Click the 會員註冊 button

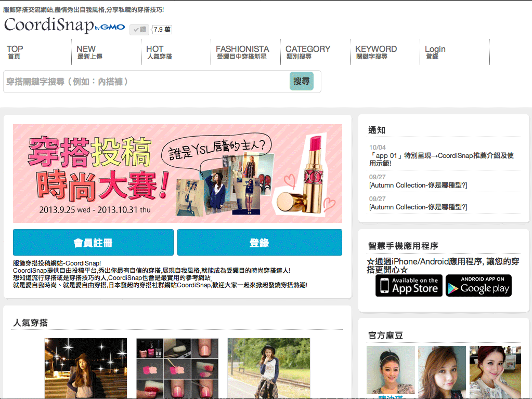point(93,243)
